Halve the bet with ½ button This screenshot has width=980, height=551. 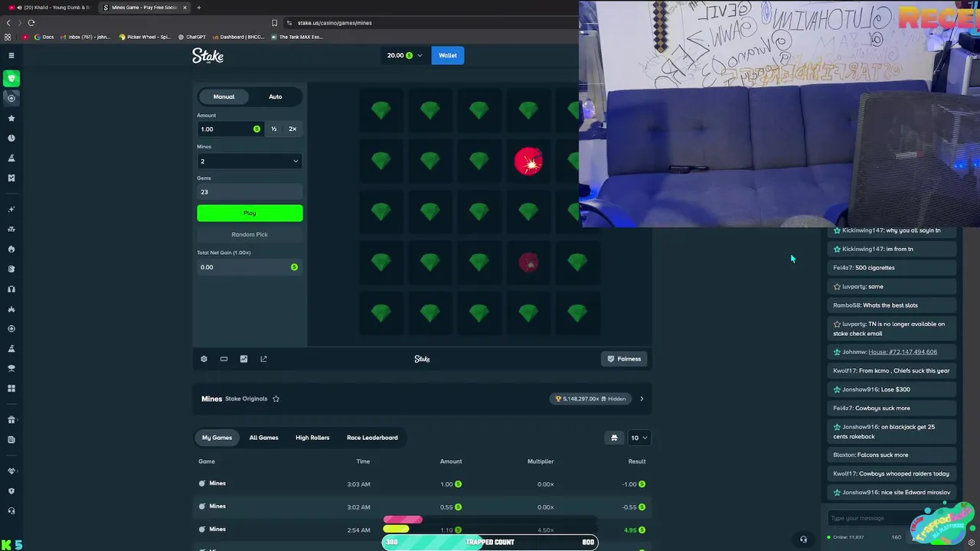click(x=273, y=129)
